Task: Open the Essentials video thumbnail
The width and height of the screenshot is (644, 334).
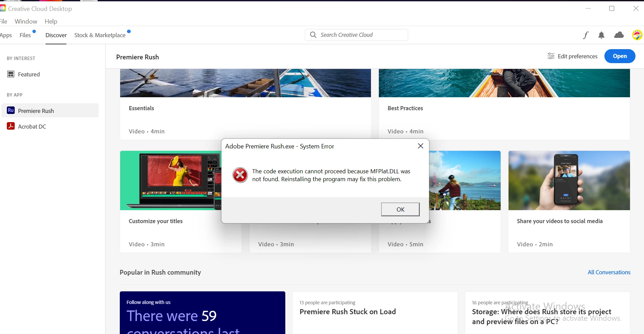Action: 245,83
